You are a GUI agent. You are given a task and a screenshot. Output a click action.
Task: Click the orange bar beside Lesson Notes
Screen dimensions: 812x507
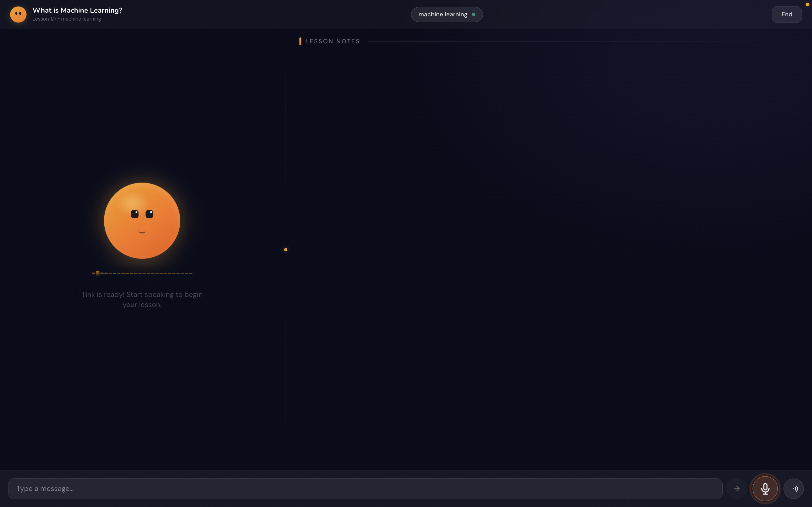(300, 41)
